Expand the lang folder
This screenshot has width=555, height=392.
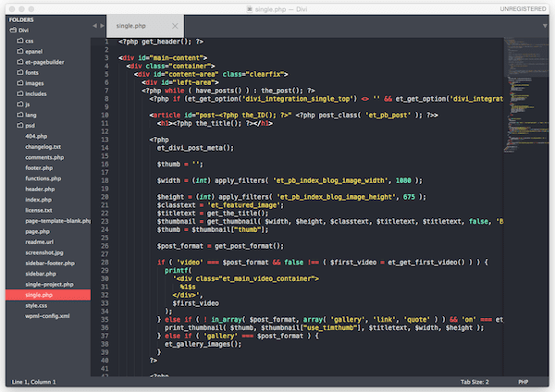(x=27, y=115)
